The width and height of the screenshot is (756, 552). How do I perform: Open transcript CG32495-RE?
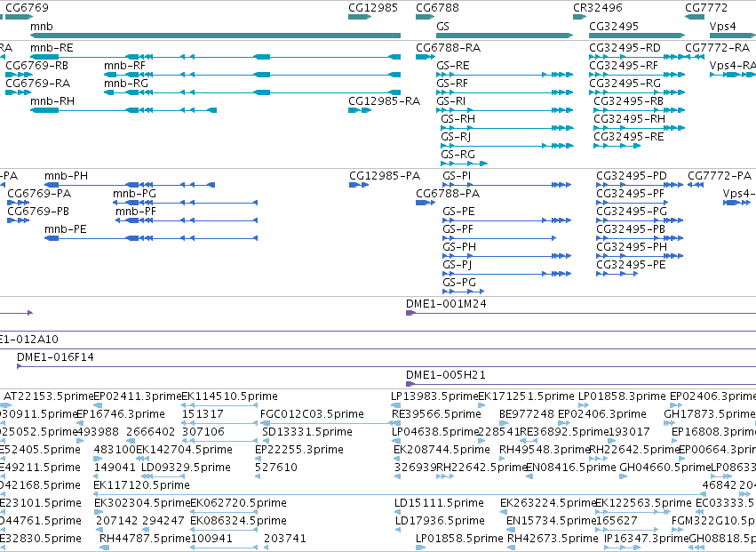tap(617, 146)
